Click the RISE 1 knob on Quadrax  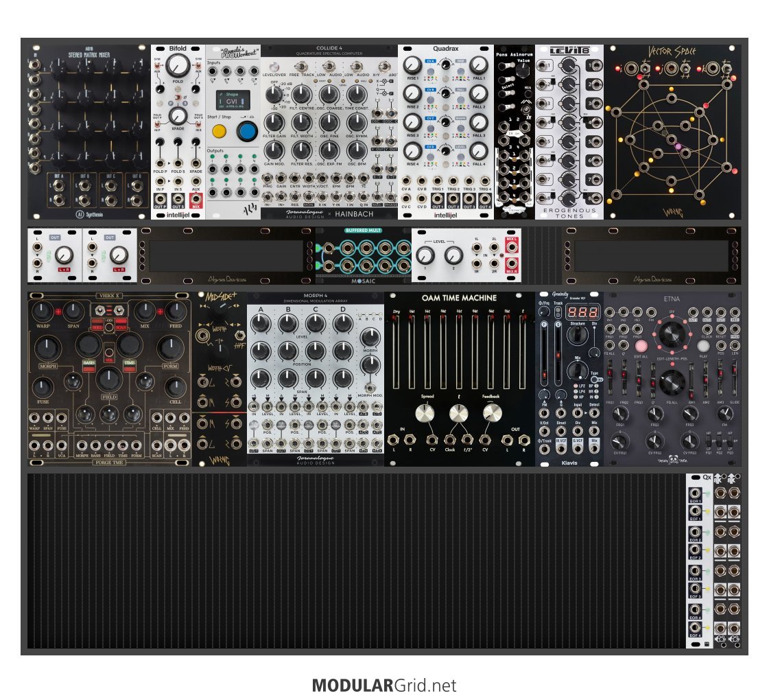[412, 65]
